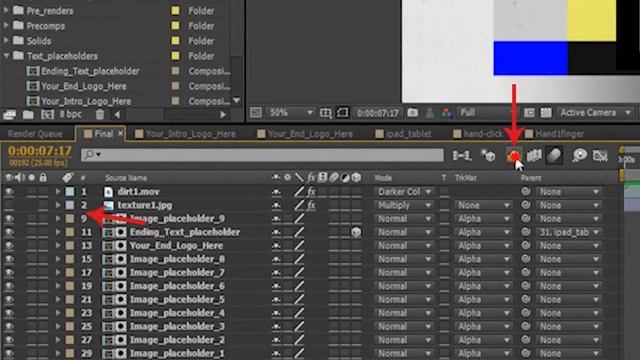Viewport: 640px width, 360px height.
Task: Open Darker Col mode dropdown for dirt1.mov
Action: 403,191
